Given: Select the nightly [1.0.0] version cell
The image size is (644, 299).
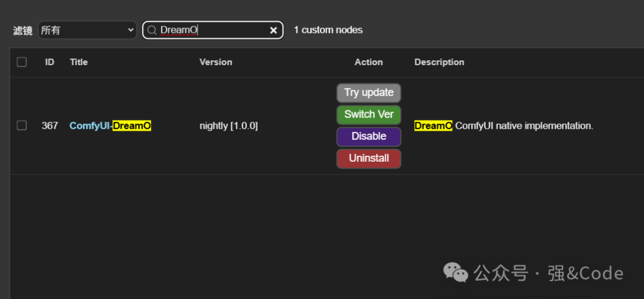Looking at the screenshot, I should click(x=229, y=126).
